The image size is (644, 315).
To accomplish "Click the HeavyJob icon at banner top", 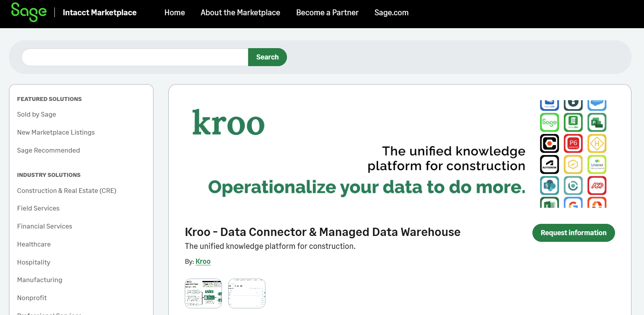I will pos(549,105).
